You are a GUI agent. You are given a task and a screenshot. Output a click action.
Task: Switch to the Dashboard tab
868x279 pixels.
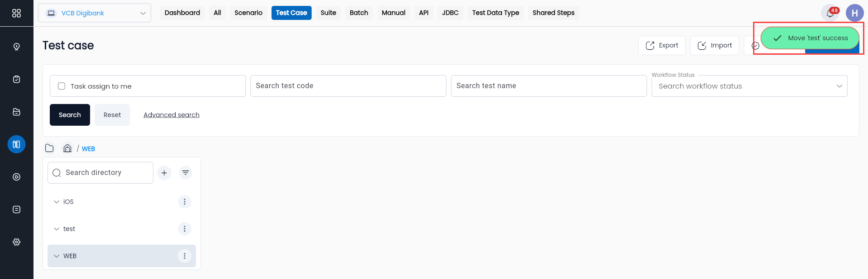pyautogui.click(x=182, y=13)
